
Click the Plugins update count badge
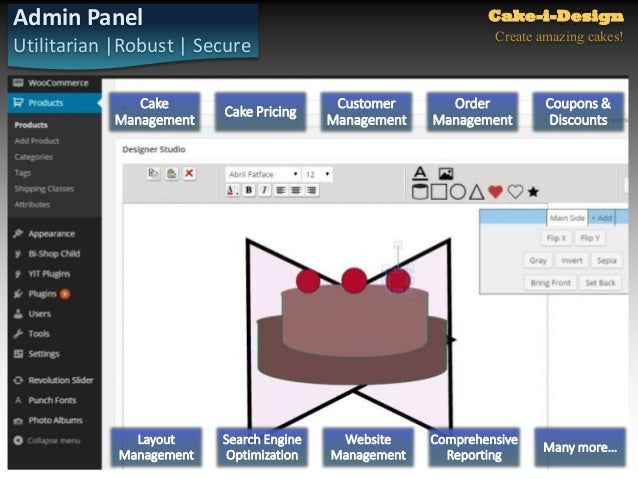65,294
